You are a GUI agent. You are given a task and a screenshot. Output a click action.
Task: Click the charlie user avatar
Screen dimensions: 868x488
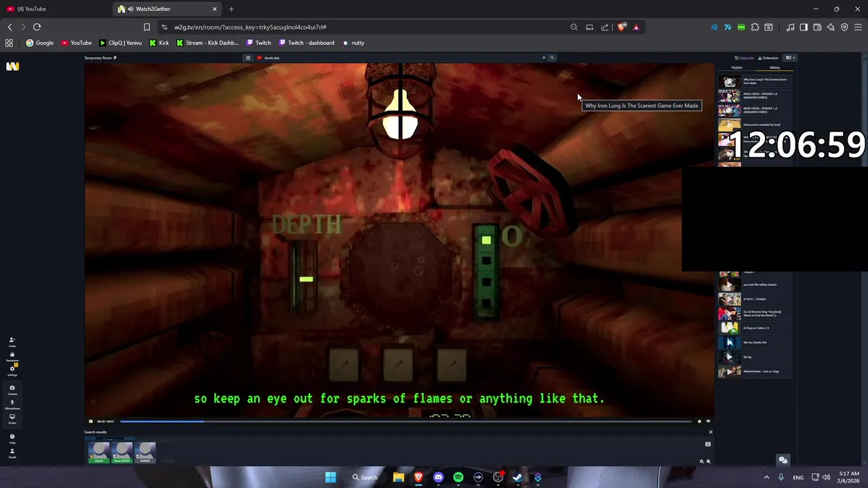99,452
